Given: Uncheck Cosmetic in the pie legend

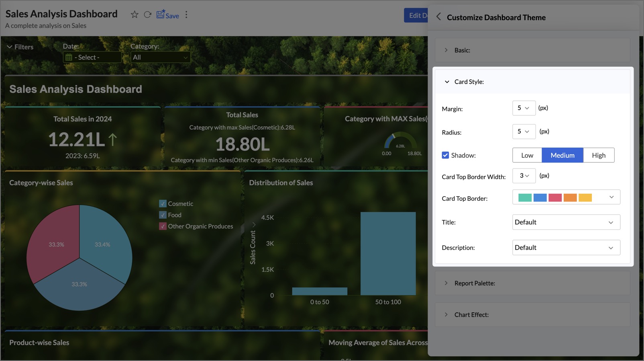Looking at the screenshot, I should pyautogui.click(x=163, y=204).
